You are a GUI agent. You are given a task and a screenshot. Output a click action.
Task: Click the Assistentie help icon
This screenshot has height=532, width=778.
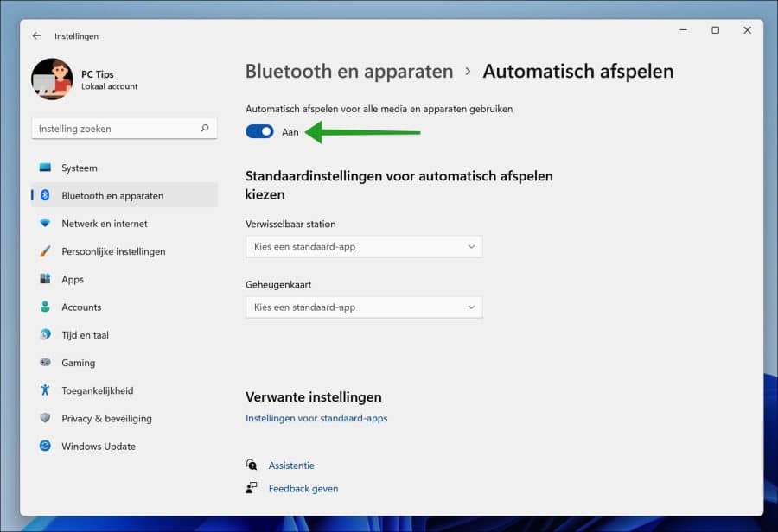coord(252,465)
